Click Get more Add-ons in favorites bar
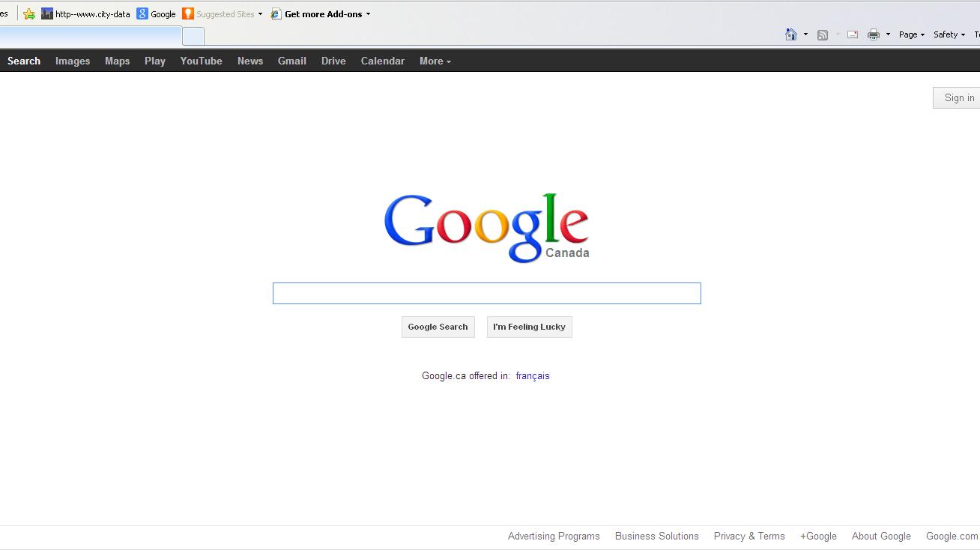980x550 pixels. pos(316,13)
